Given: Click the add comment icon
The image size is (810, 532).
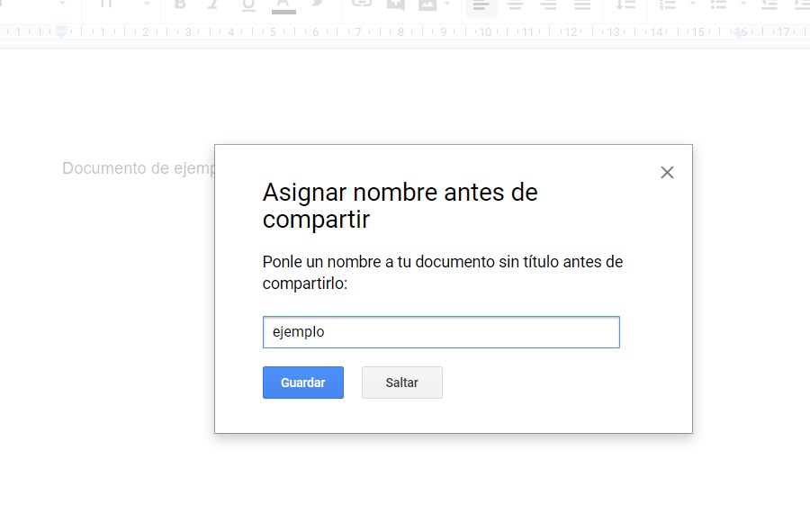Looking at the screenshot, I should (395, 5).
